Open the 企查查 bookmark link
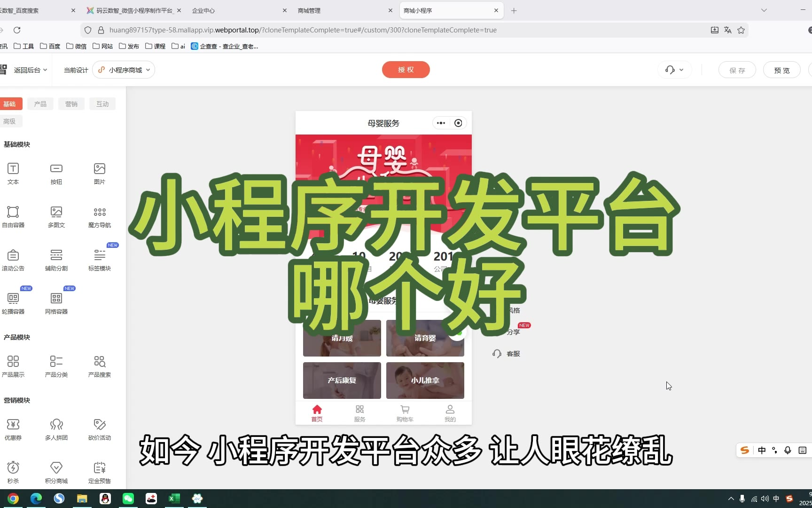The width and height of the screenshot is (812, 508). [225, 46]
